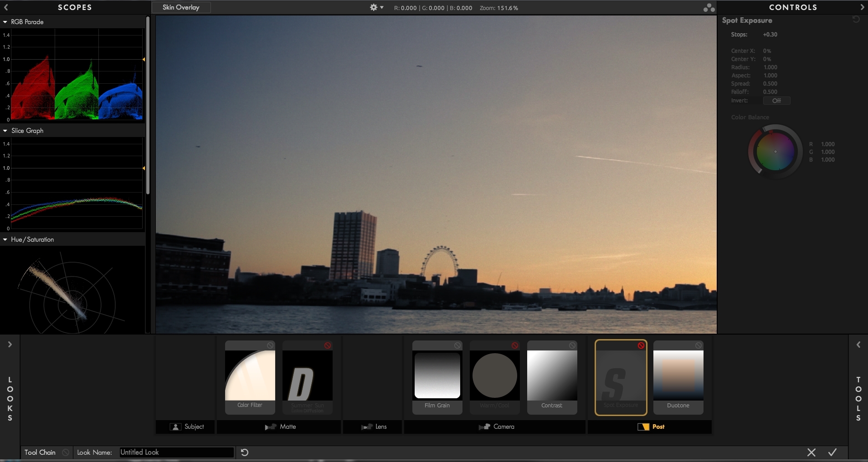Reset the look with circular arrow
Screen dimensions: 868x462
(x=245, y=452)
